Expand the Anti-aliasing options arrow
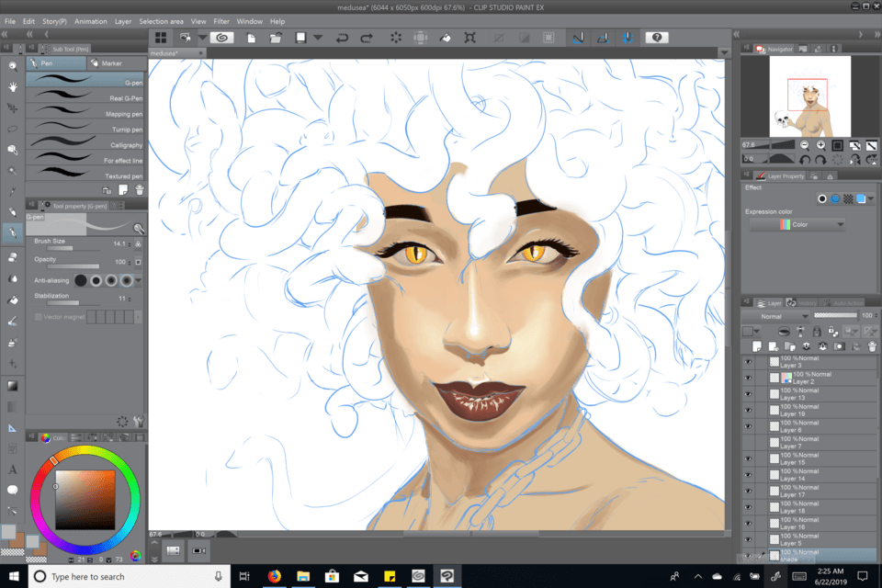 (139, 280)
